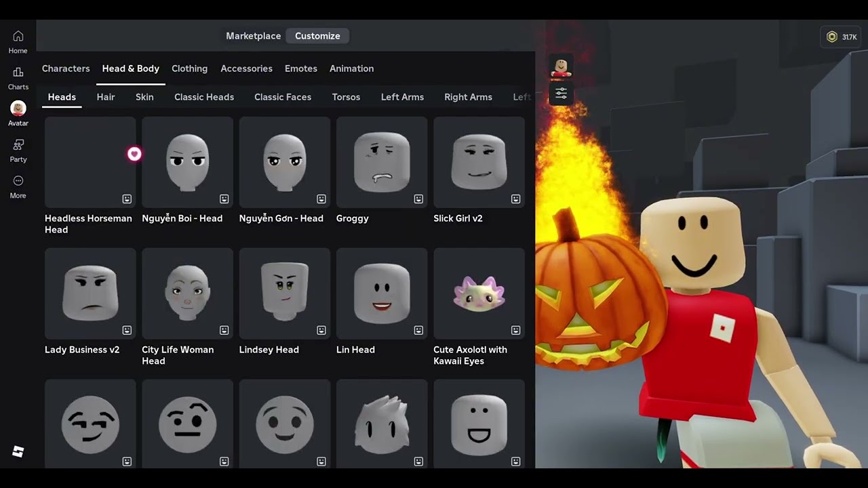Select the open-mouth smile blocky head

[x=479, y=424]
